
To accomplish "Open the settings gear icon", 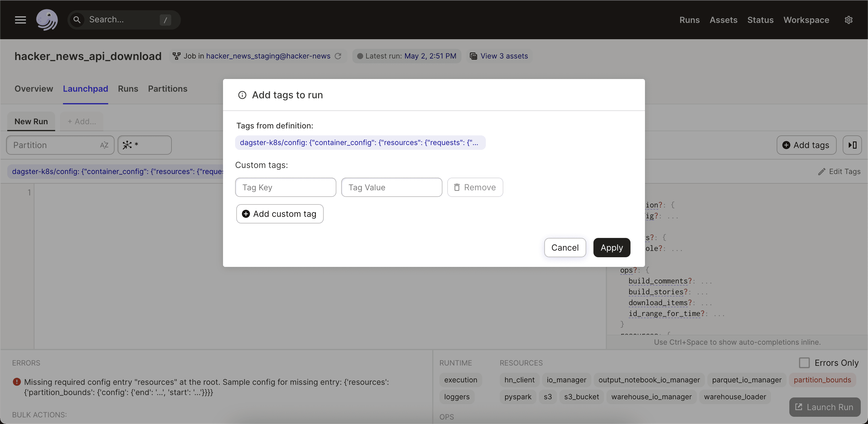I will pos(848,20).
